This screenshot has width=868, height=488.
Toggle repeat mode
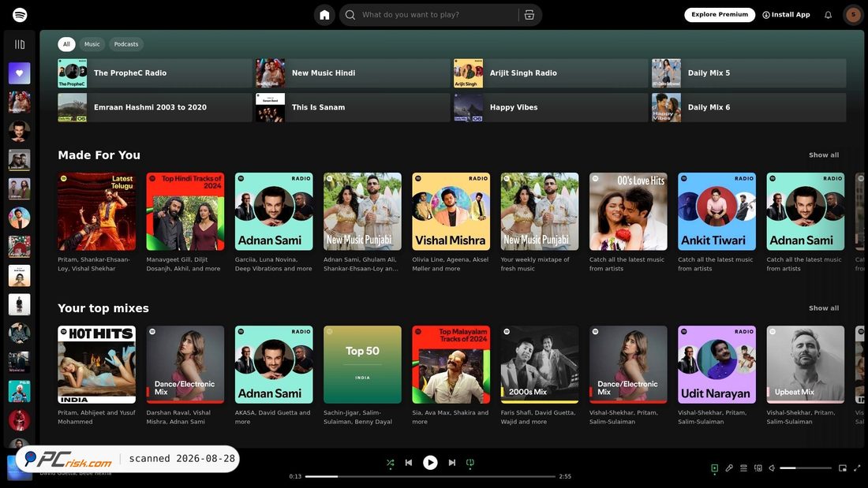tap(470, 463)
